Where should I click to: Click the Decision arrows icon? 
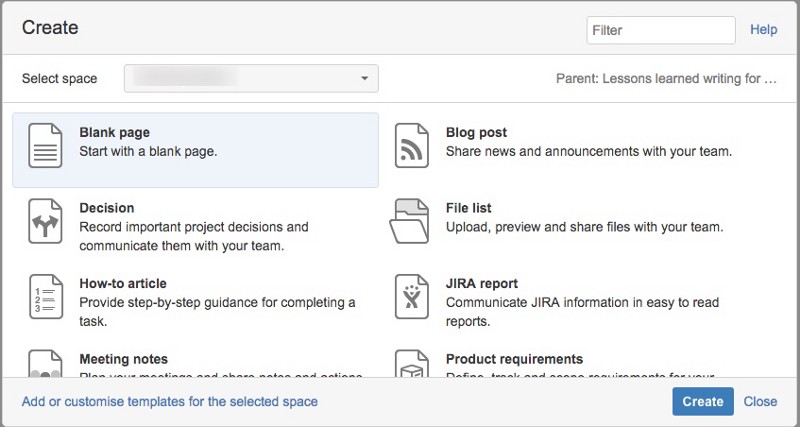coord(45,224)
